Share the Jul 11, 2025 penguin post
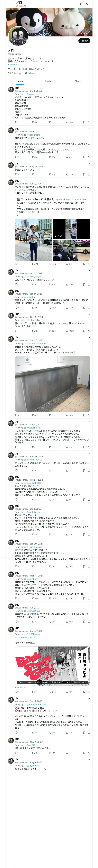Screen dimensions: 98x868 coord(89,264)
